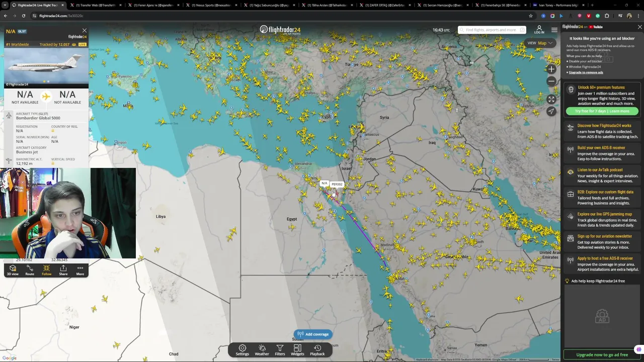Viewport: 644px width, 362px height.
Task: Open the Widgets menu
Action: coord(297,350)
